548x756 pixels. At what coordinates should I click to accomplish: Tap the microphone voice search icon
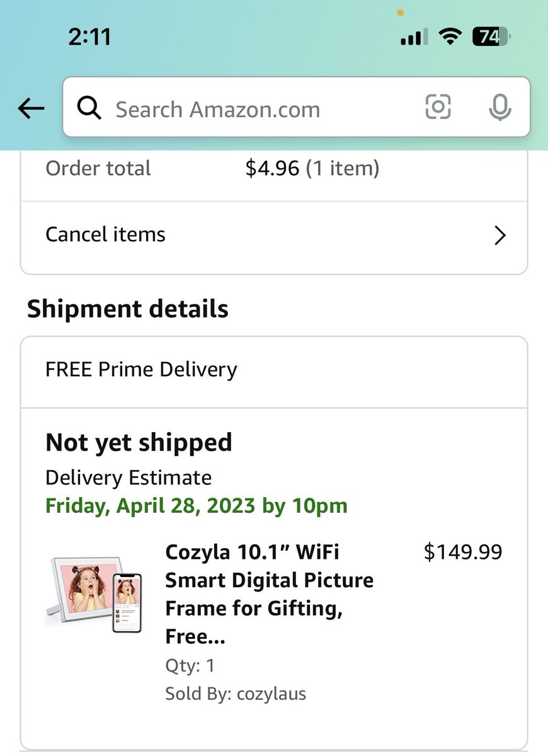[500, 107]
